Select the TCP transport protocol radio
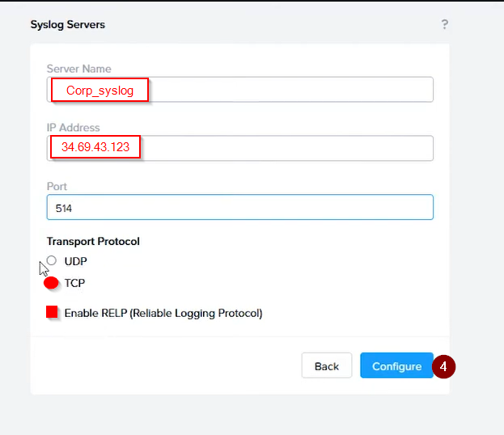 point(51,283)
